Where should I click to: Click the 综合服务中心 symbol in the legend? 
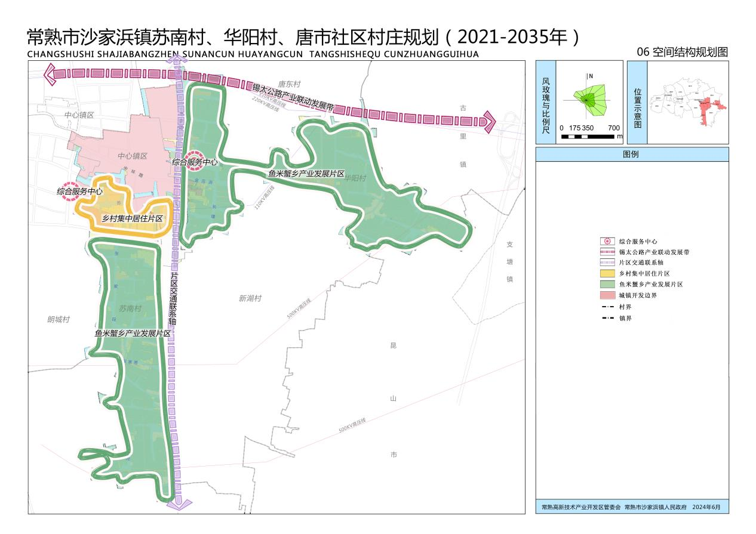607,242
